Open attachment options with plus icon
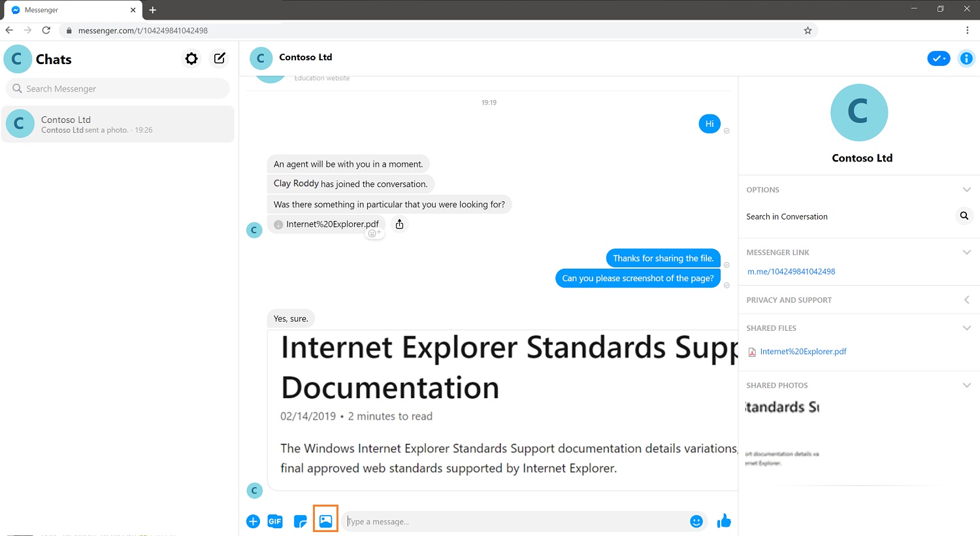The height and width of the screenshot is (536, 980). [x=253, y=521]
